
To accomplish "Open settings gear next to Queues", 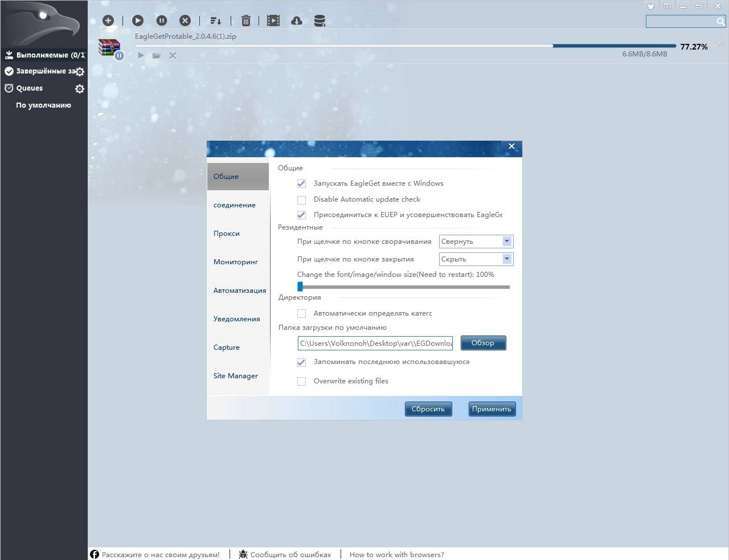I will pos(80,89).
